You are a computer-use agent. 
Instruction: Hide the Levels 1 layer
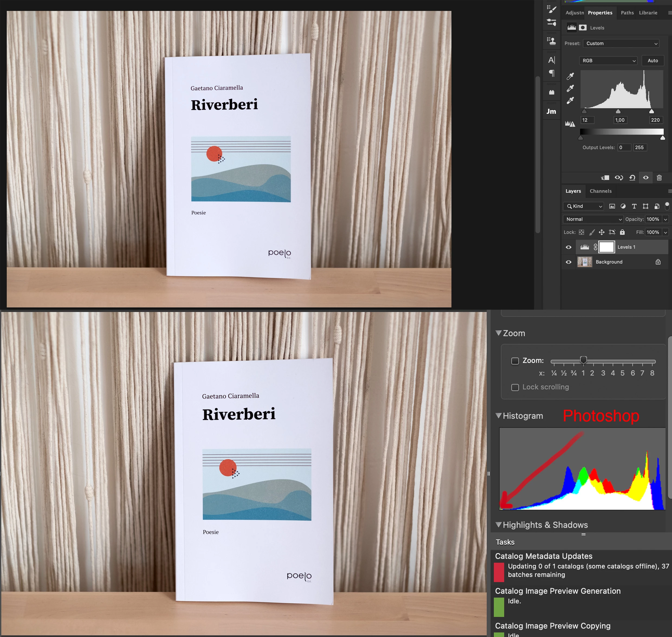568,247
